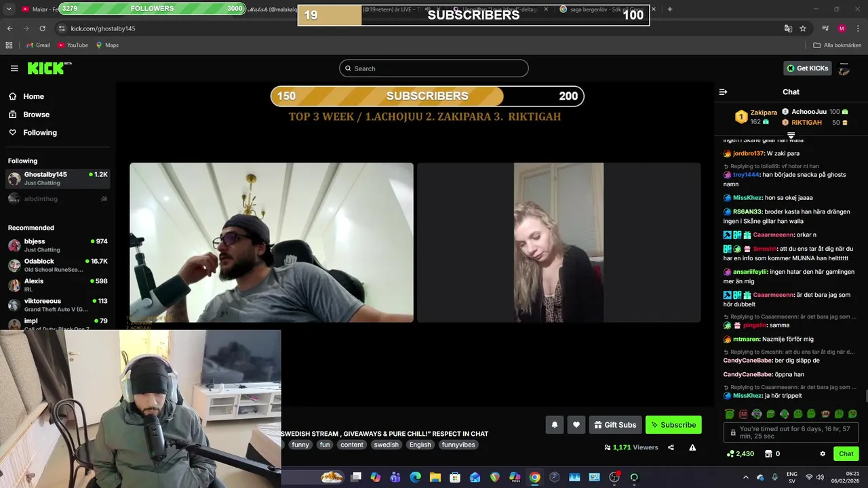
Task: Open the Maps bookmark
Action: pos(107,45)
